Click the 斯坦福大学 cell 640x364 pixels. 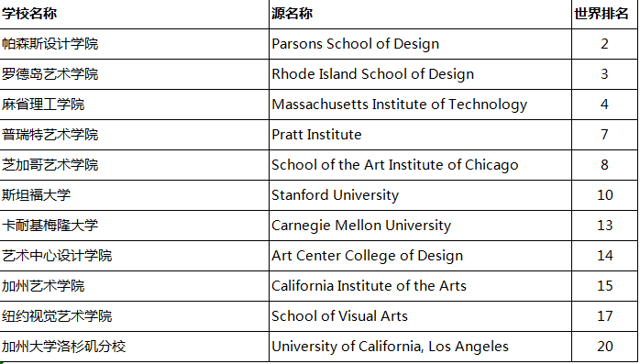pos(134,195)
